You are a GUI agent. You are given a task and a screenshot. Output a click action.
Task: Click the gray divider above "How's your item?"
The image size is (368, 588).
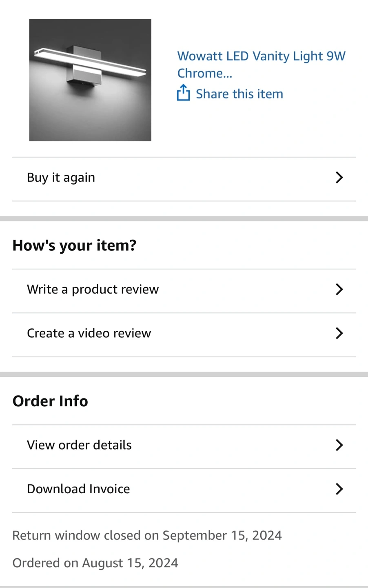184,219
